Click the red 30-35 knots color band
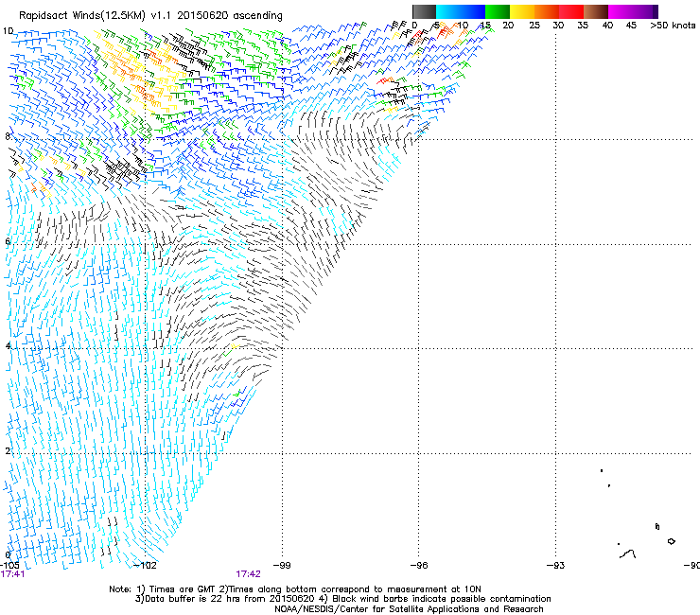The height and width of the screenshot is (615, 700). pyautogui.click(x=571, y=11)
